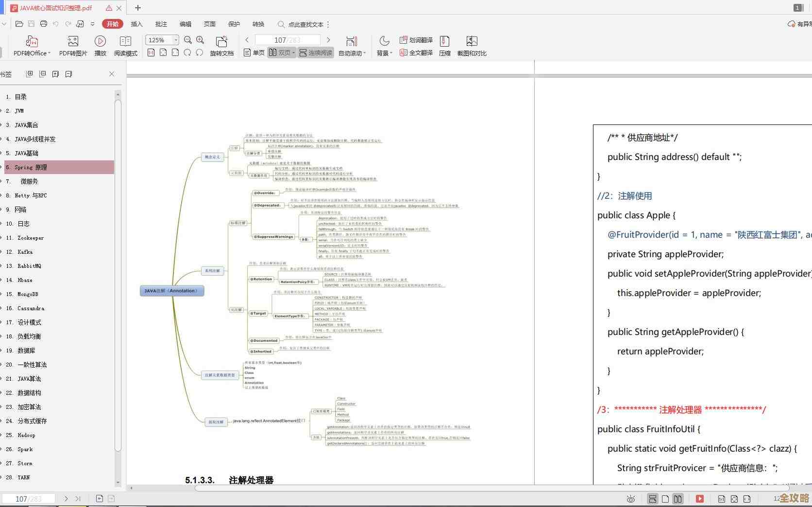This screenshot has height=507, width=812.
Task: Switch to 单页 single page view
Action: pos(254,52)
